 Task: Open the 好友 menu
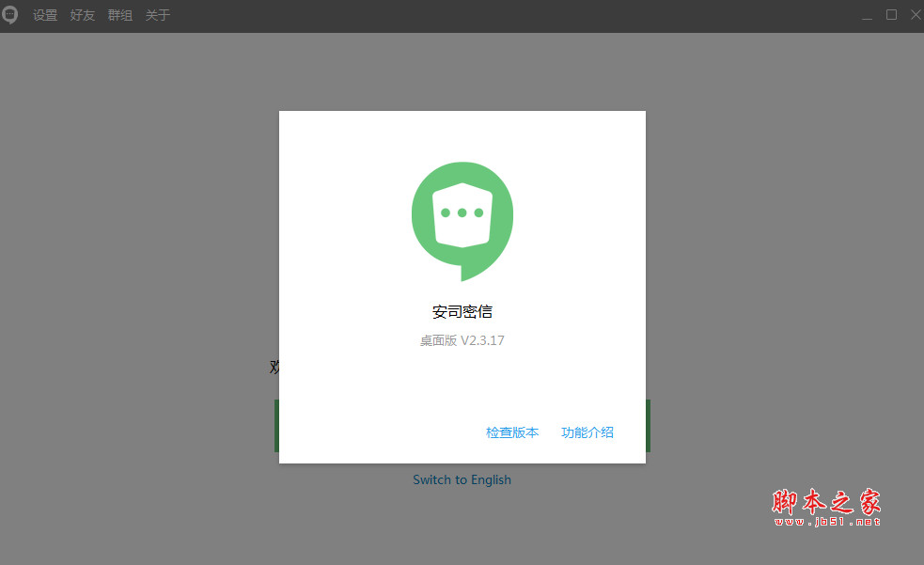tap(83, 16)
